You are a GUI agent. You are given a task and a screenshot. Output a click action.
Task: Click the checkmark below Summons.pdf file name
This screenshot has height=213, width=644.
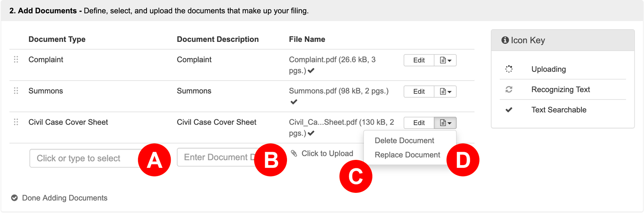[x=294, y=102]
